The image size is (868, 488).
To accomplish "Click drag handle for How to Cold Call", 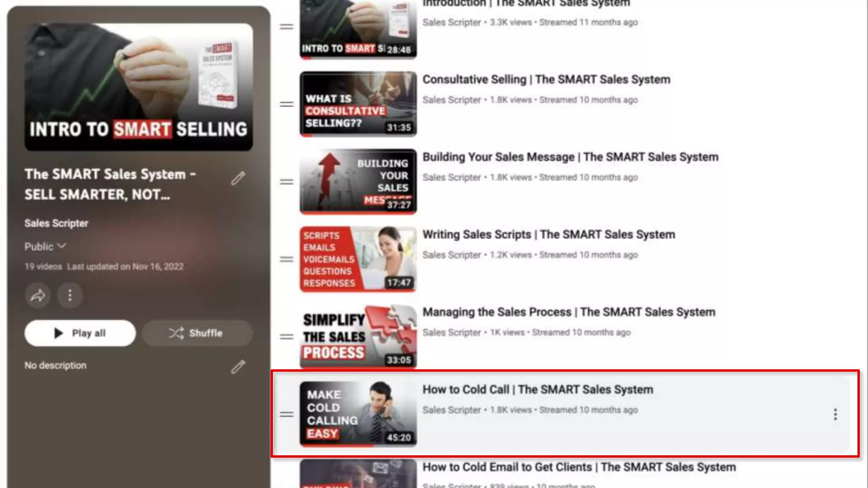I will [287, 414].
